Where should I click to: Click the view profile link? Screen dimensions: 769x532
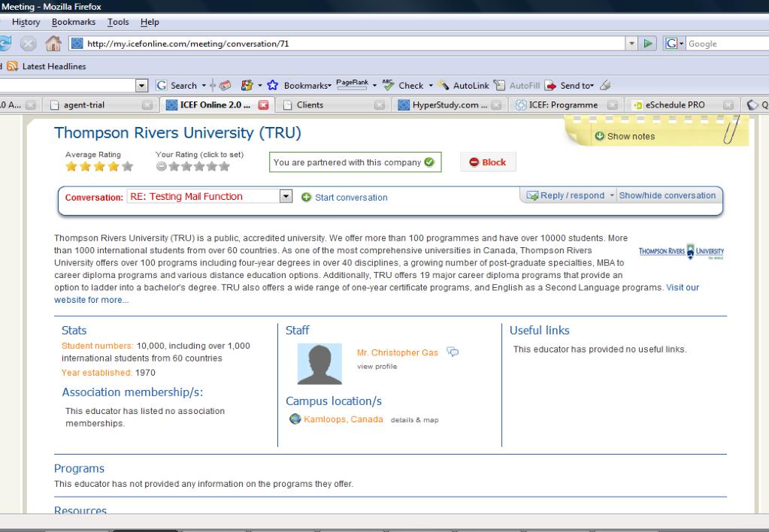377,366
